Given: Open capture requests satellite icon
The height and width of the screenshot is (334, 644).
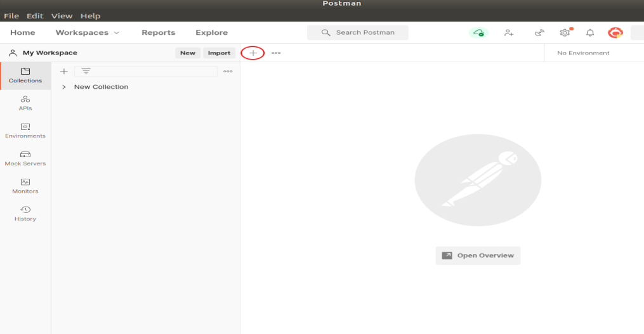Looking at the screenshot, I should tap(539, 33).
